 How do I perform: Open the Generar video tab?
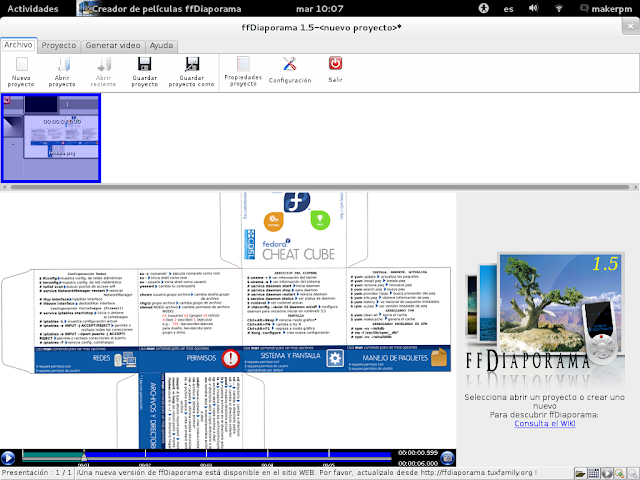[x=113, y=46]
